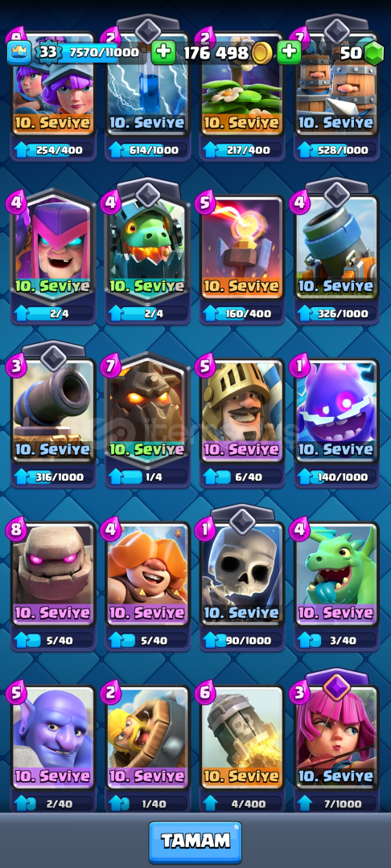Tap the green plus next to gold
The width and height of the screenshot is (391, 868).
pyautogui.click(x=163, y=52)
